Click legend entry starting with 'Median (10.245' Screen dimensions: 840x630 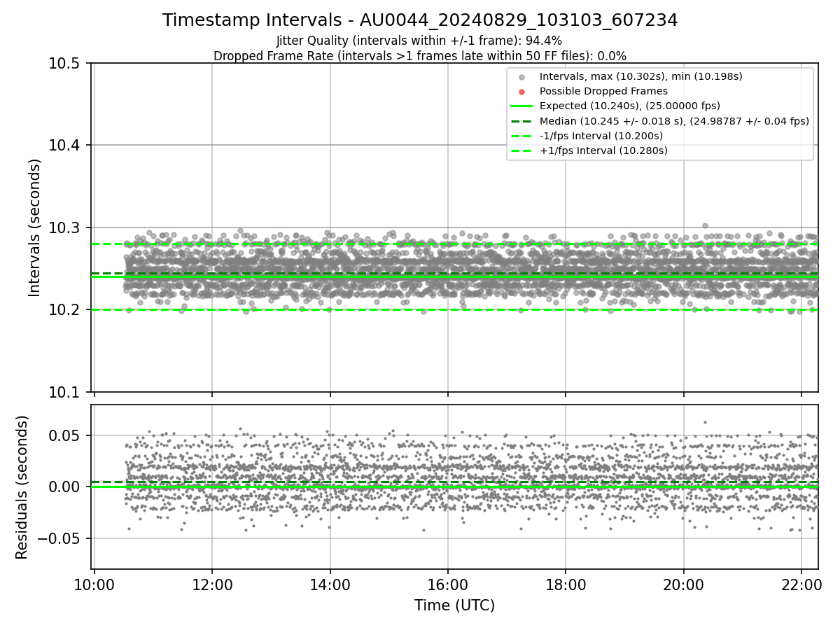point(674,121)
